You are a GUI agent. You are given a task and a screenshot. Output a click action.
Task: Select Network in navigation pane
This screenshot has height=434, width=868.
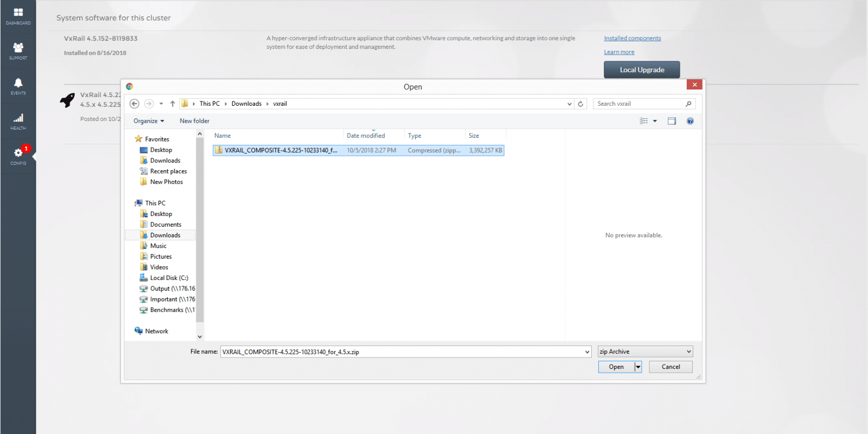151,331
